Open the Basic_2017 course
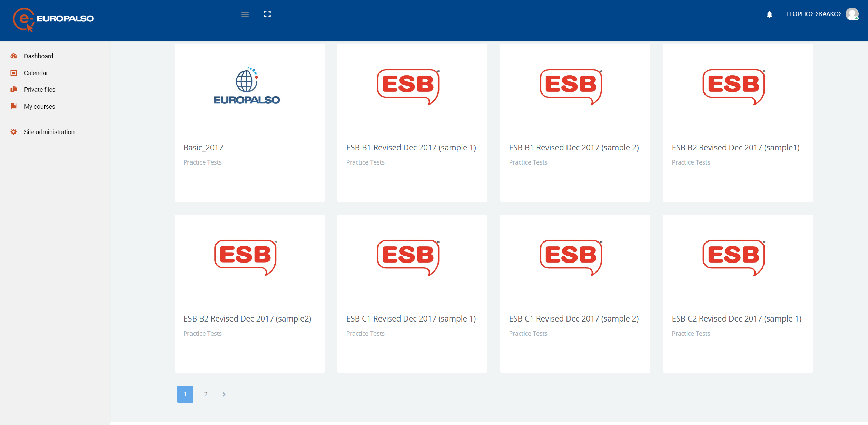This screenshot has width=868, height=425. click(x=203, y=148)
